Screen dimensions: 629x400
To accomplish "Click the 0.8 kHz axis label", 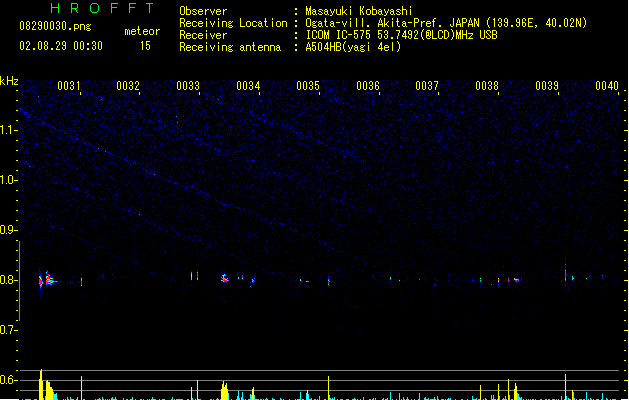I will tap(8, 280).
